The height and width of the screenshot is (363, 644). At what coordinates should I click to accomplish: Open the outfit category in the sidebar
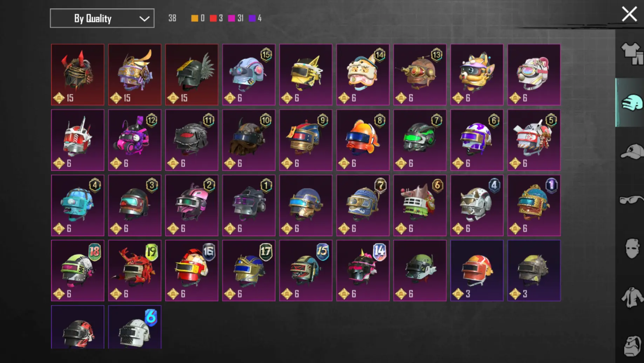(x=632, y=54)
